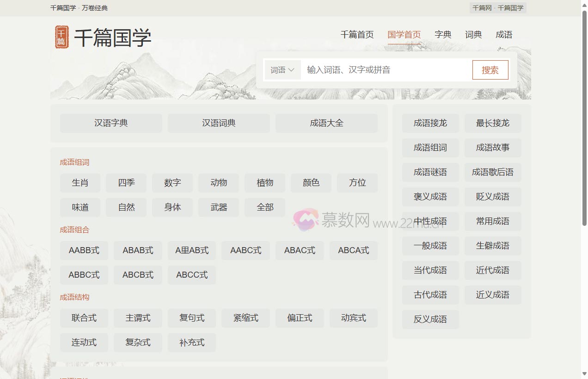The width and height of the screenshot is (588, 379).
Task: Switch to the 字典 navigation tab
Action: [x=443, y=34]
